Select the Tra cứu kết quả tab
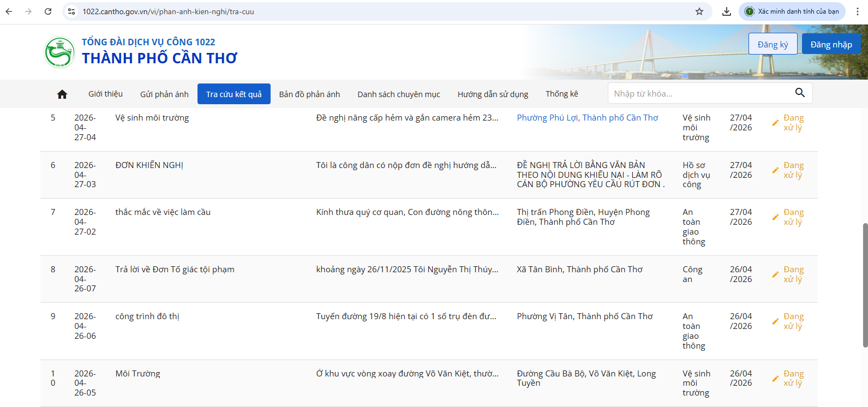Viewport: 868px width, 407px height. 234,94
